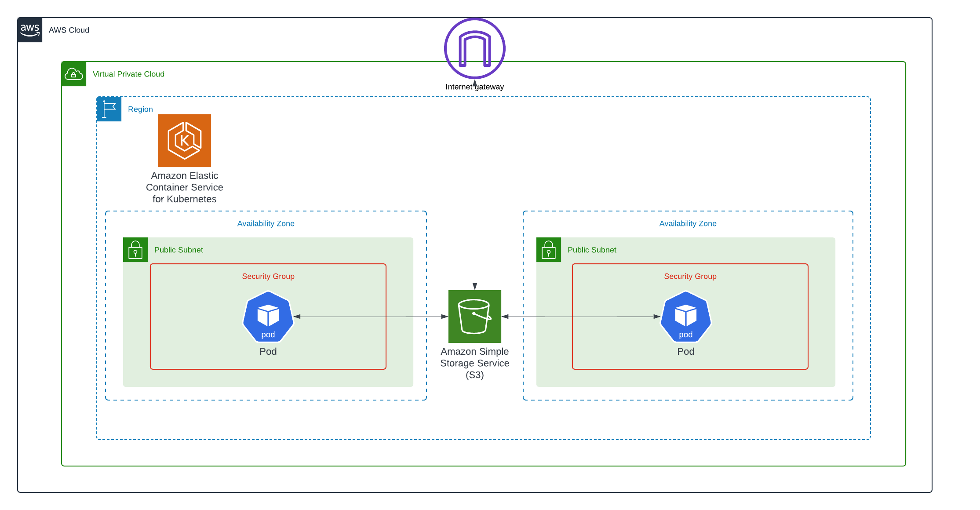Screen dimensions: 980x510
Task: Select the Amazon Elastic Container Service label
Action: pyautogui.click(x=185, y=187)
